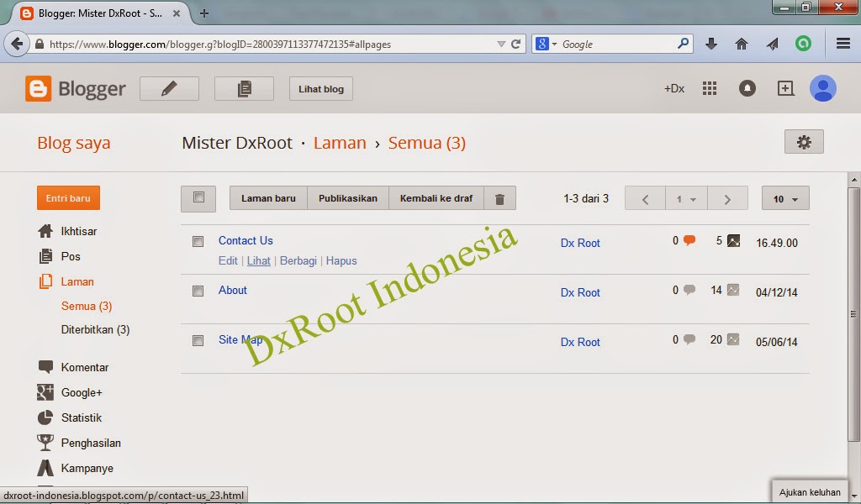The width and height of the screenshot is (861, 504).
Task: Click the search magnifier icon
Action: click(x=683, y=44)
